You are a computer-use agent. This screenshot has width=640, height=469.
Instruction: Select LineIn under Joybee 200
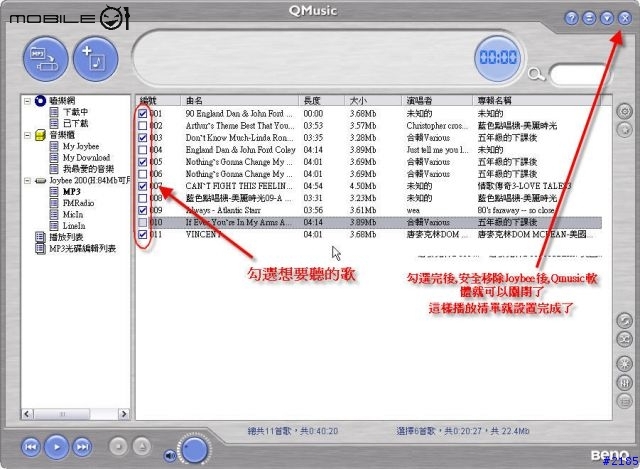(x=74, y=226)
